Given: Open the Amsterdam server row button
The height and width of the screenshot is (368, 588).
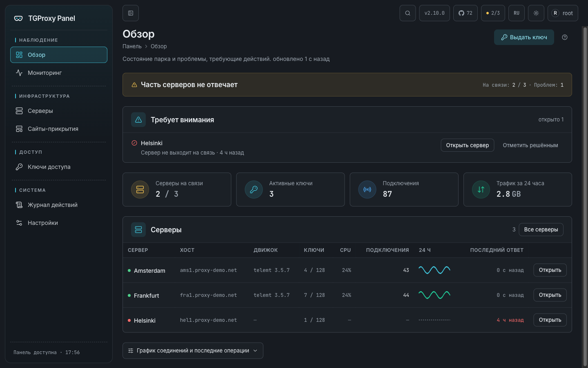Looking at the screenshot, I should [550, 270].
